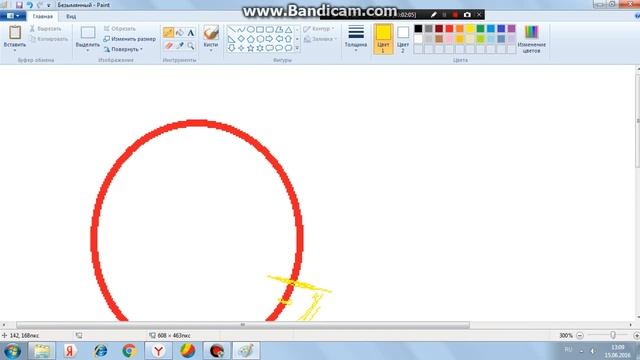Open the Windows Start button
640x360 pixels.
(12, 351)
